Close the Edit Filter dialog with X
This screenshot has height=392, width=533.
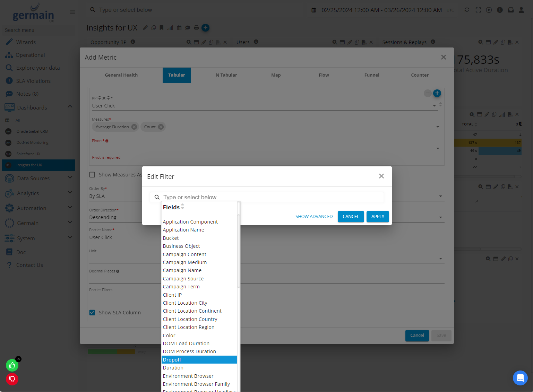(381, 176)
